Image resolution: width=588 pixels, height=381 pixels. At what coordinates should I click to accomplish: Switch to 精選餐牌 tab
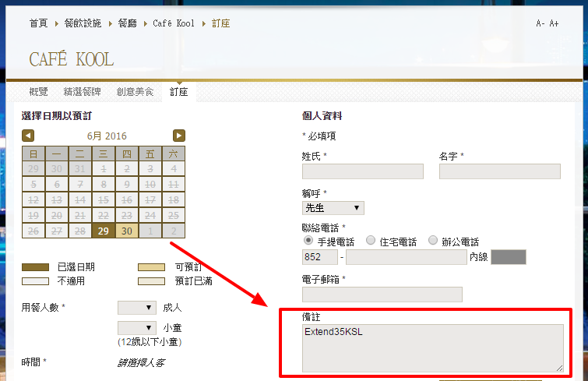point(82,92)
